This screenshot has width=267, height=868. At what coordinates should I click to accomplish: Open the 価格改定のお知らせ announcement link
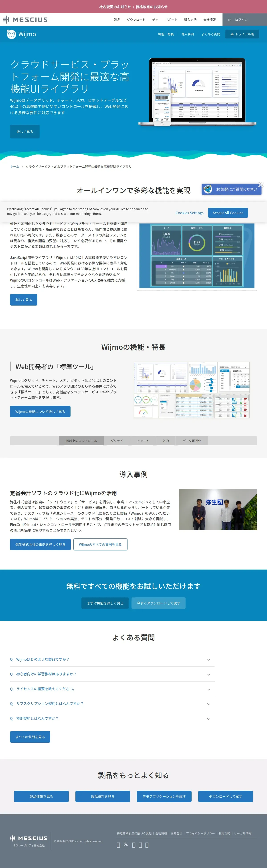click(152, 7)
